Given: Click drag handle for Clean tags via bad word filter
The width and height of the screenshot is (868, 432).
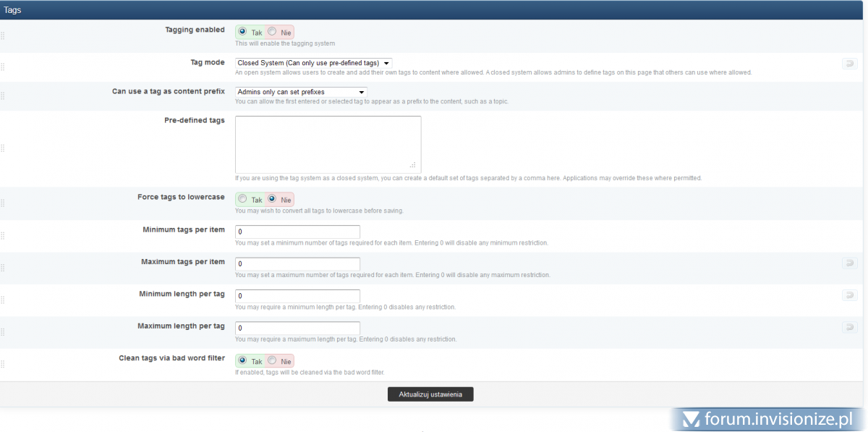Looking at the screenshot, I should 3,365.
